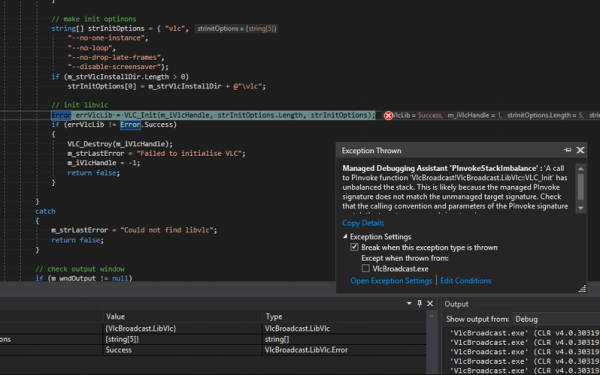Open the variables window position dropdown arrow
This screenshot has height=375, width=600.
pos(409,303)
